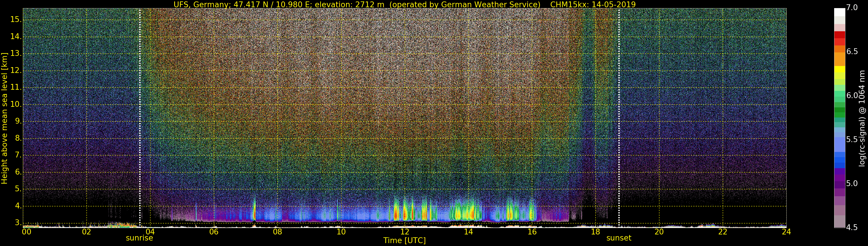This screenshot has width=868, height=246.
Task: Click the '5.' height tick label
Action: tap(18, 189)
